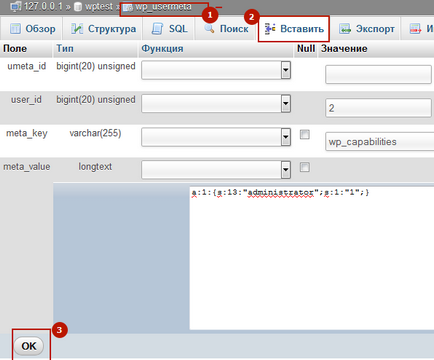Click the server icon beside 127.0.0.1
Viewport: 434px width, 360px height.
[x=16, y=7]
